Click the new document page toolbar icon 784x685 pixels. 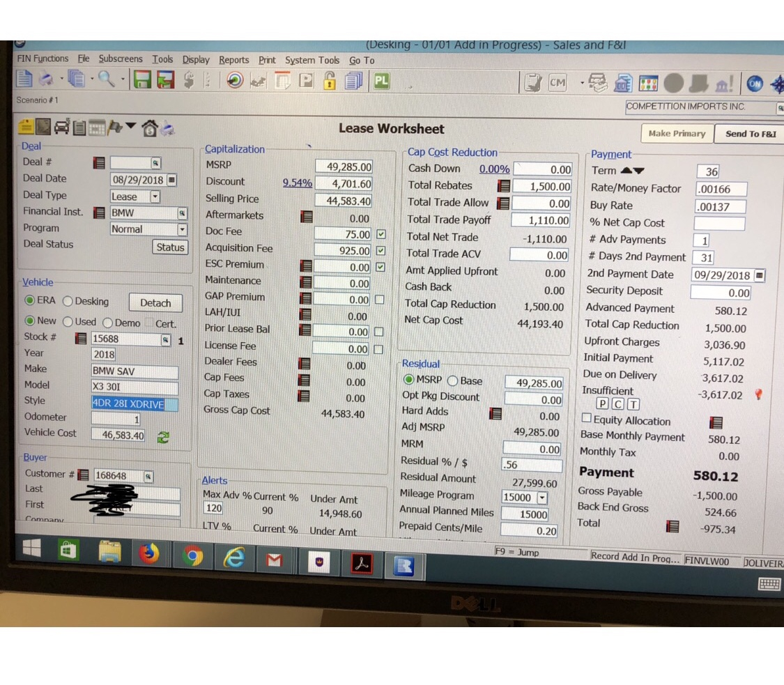click(24, 79)
